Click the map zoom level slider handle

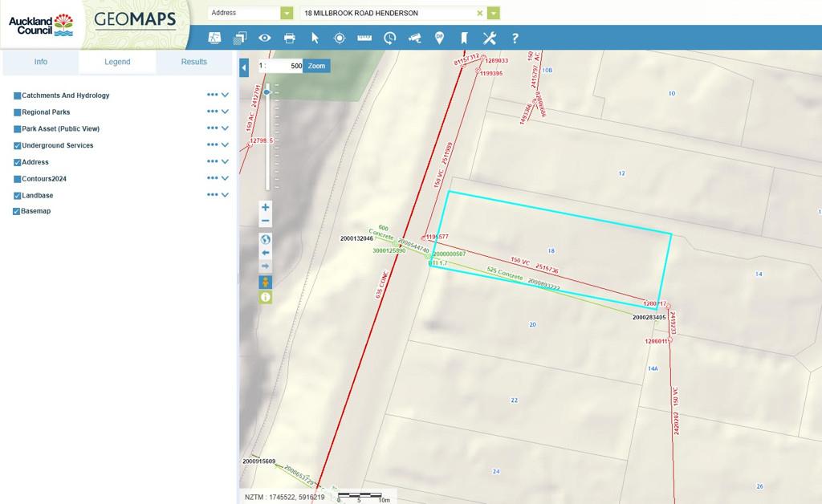click(267, 92)
